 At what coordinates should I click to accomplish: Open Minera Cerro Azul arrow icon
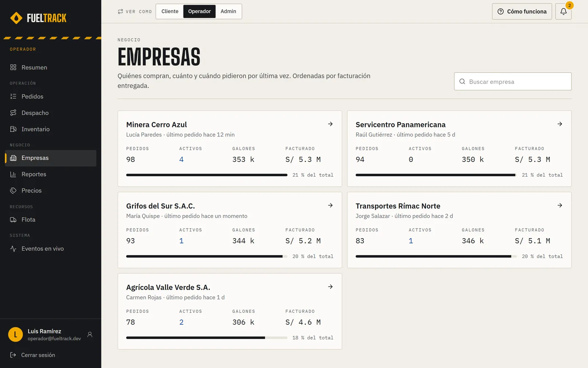330,124
